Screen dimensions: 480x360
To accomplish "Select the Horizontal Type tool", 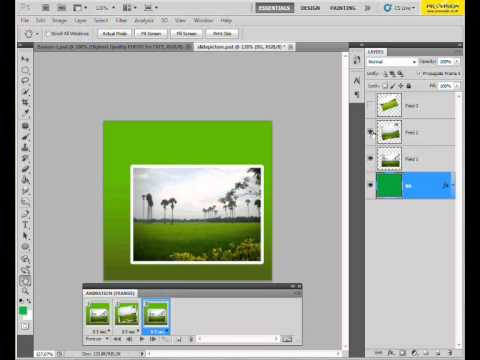I will pyautogui.click(x=25, y=225).
